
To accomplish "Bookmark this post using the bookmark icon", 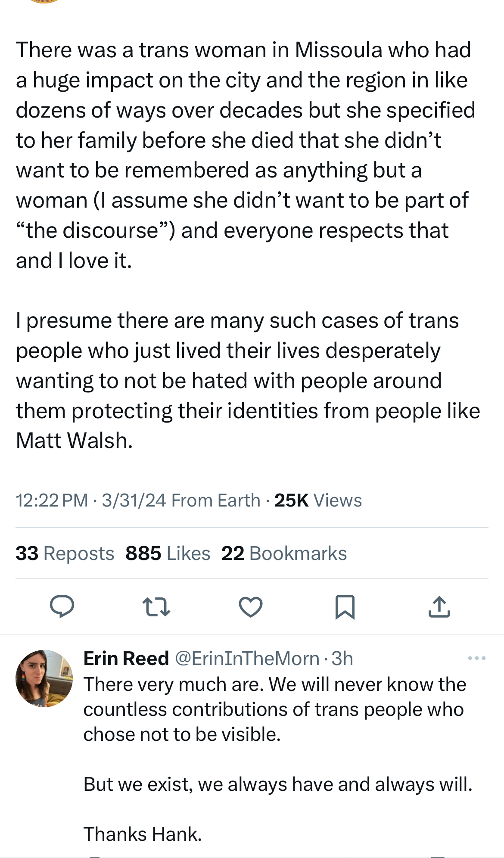I will (x=345, y=607).
